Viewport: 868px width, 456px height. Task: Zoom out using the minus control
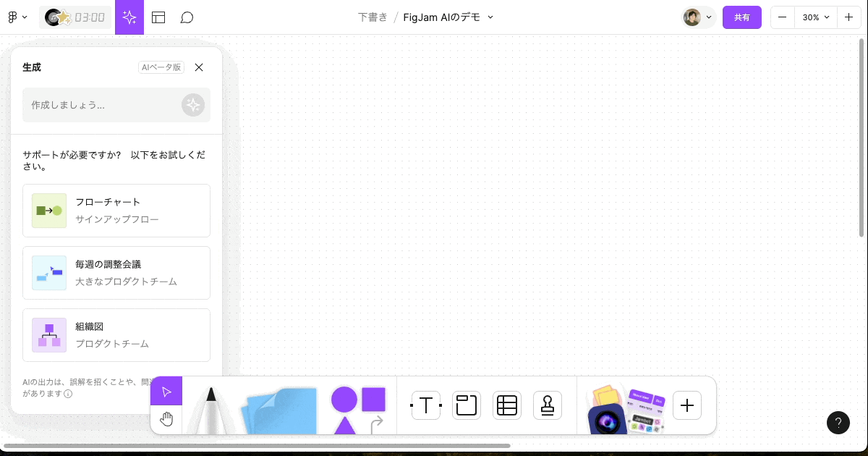point(782,17)
